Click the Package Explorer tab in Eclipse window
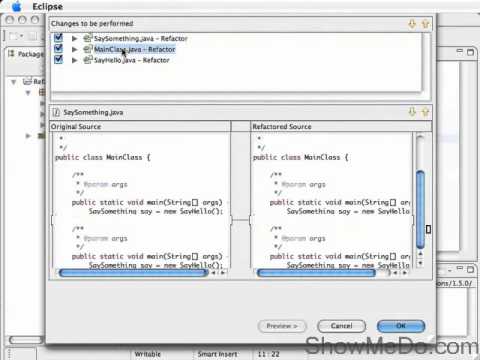 [27, 54]
